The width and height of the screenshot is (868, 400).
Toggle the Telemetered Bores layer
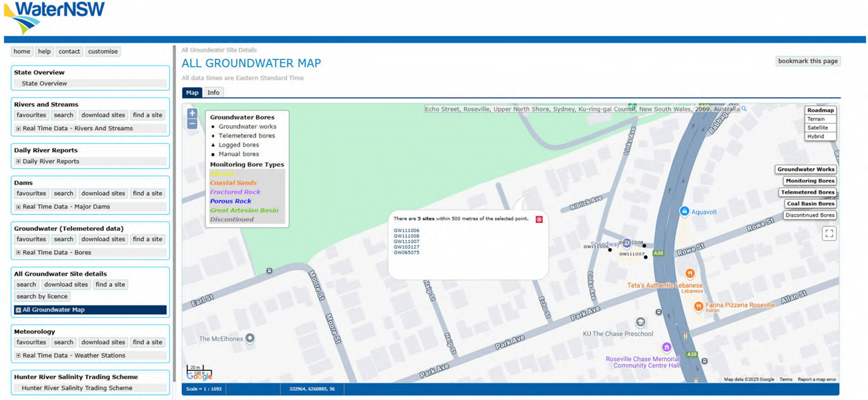[x=807, y=192]
